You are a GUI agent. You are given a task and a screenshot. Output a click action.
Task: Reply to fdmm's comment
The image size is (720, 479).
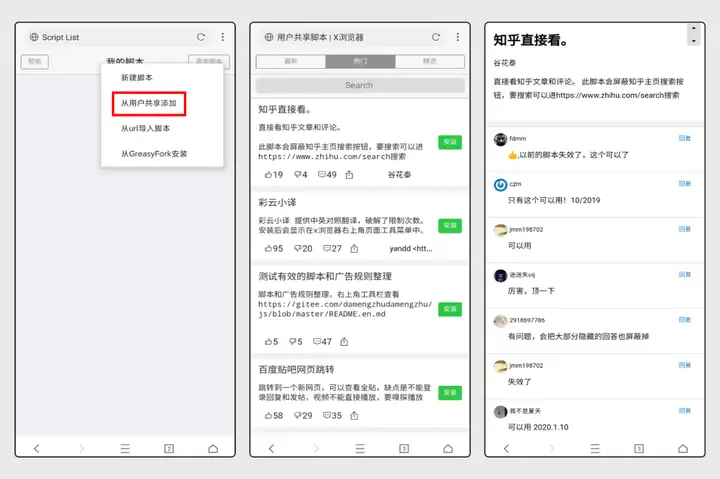pos(685,138)
